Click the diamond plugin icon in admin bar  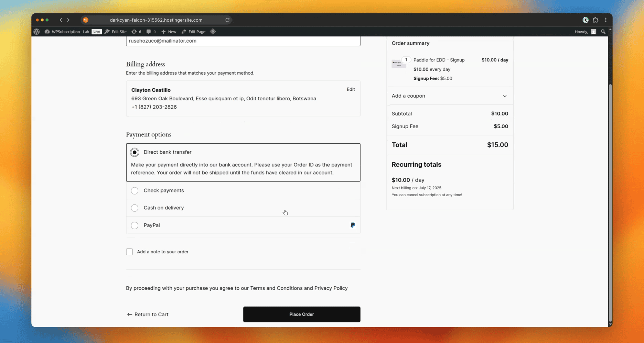click(213, 32)
